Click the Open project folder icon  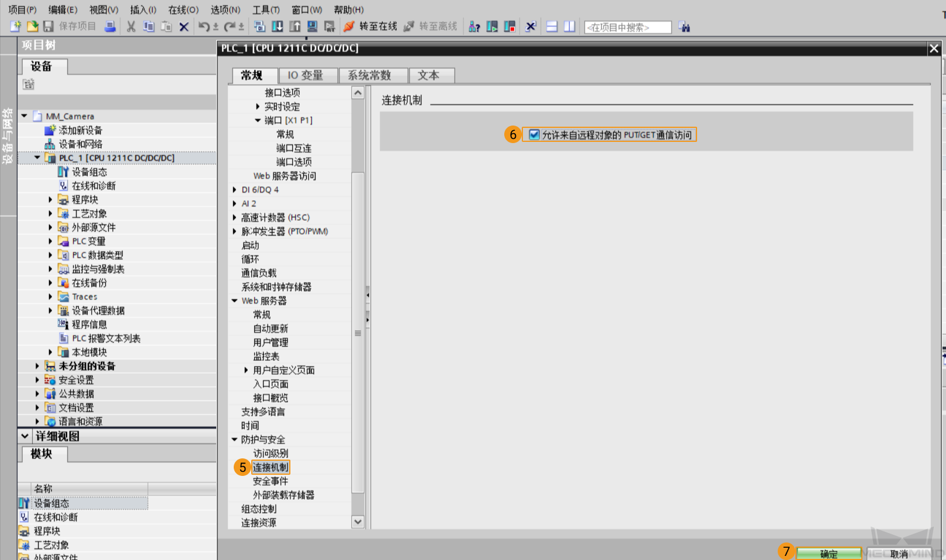coord(33,26)
